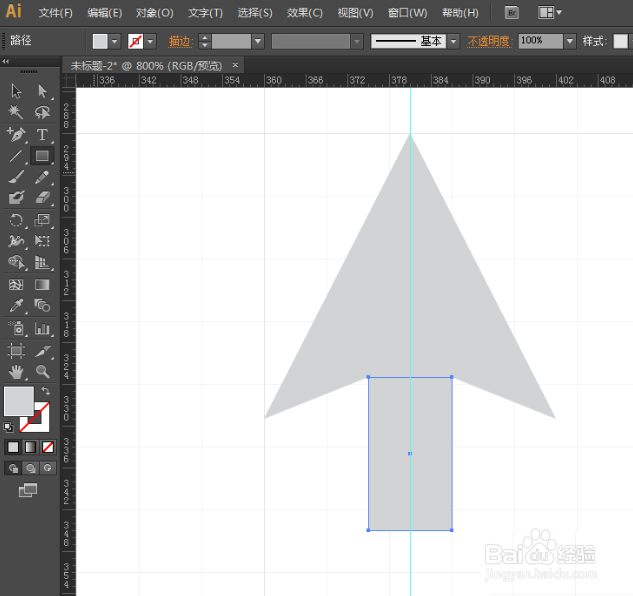Image resolution: width=633 pixels, height=596 pixels.
Task: Select the Hand tool
Action: click(x=16, y=371)
